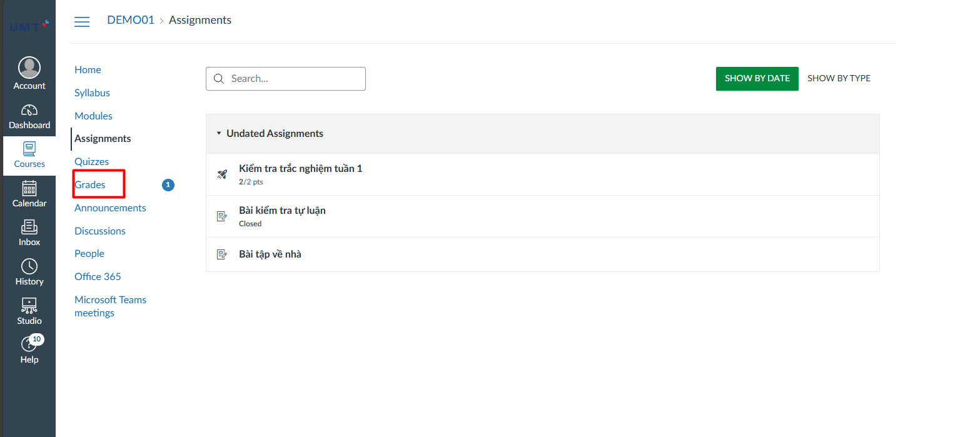Open Help with 10 notifications badge

tap(29, 345)
